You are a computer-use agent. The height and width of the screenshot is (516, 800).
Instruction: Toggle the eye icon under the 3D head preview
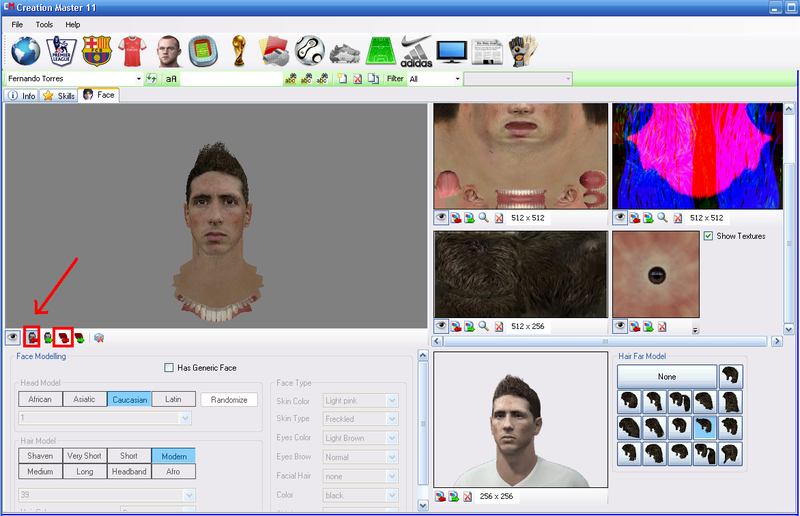pos(13,338)
